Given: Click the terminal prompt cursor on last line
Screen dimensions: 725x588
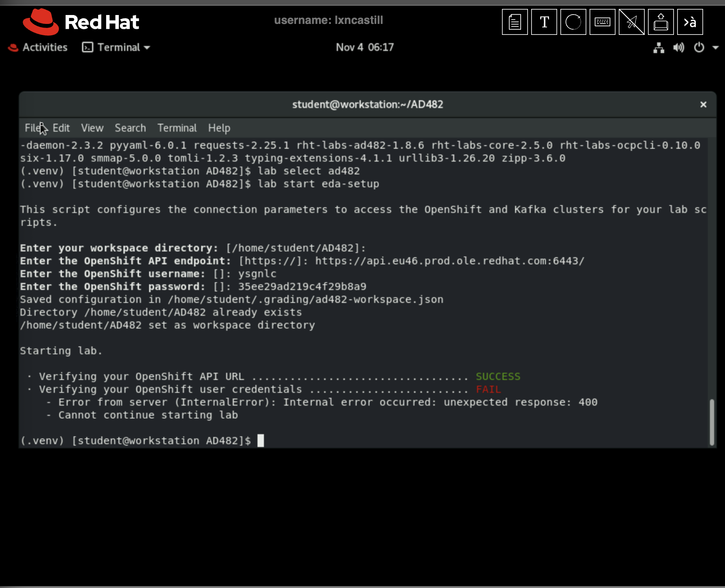Looking at the screenshot, I should 260,440.
